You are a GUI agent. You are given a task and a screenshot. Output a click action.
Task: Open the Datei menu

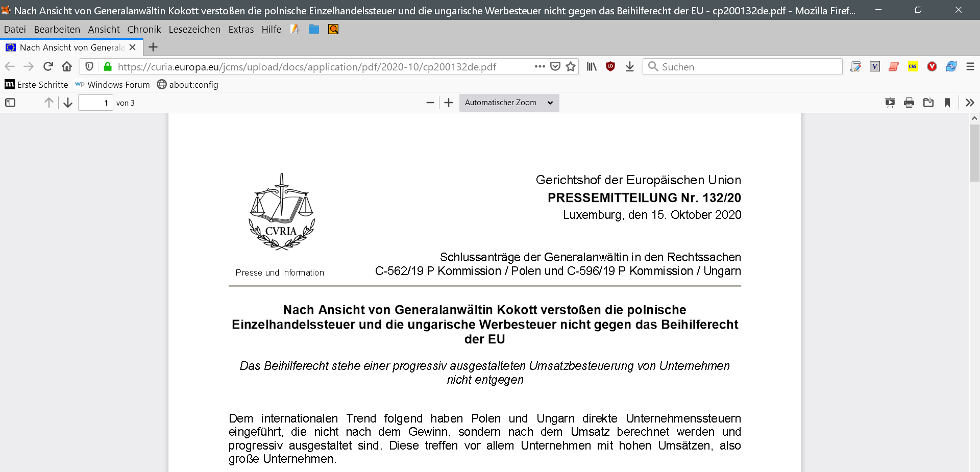coord(15,30)
